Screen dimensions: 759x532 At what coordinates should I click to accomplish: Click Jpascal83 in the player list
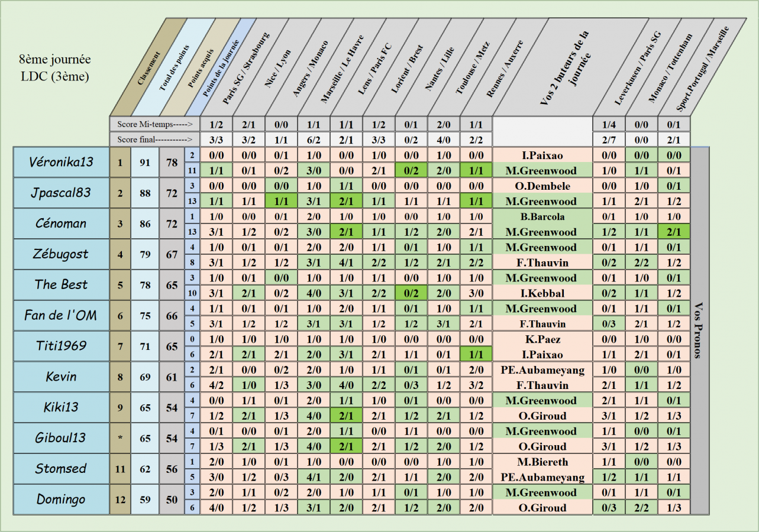coord(61,193)
